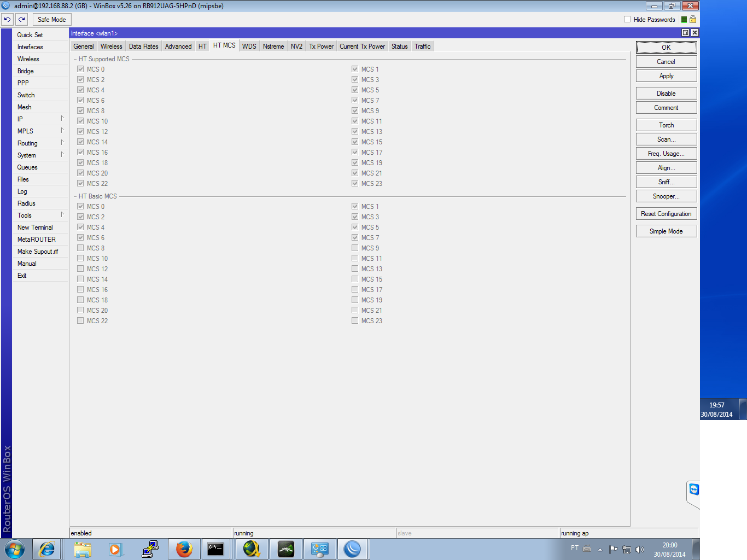Click the Reset Configuration button

tap(666, 214)
